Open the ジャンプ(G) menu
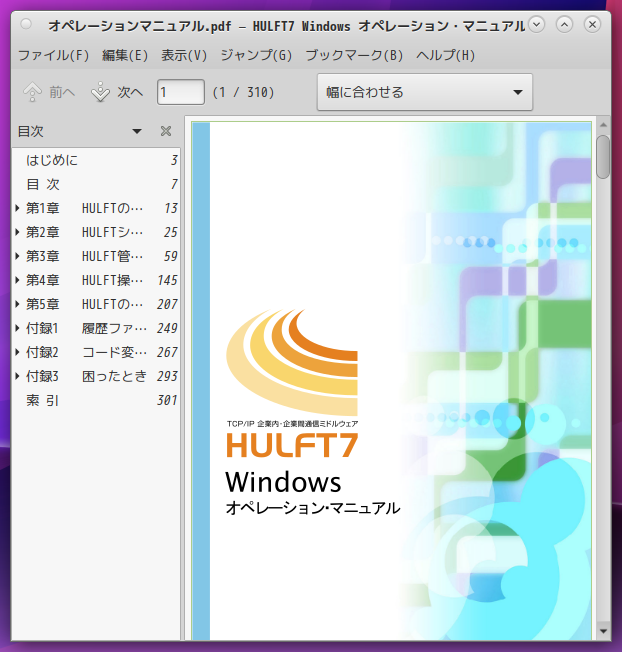Image resolution: width=622 pixels, height=652 pixels. point(256,55)
